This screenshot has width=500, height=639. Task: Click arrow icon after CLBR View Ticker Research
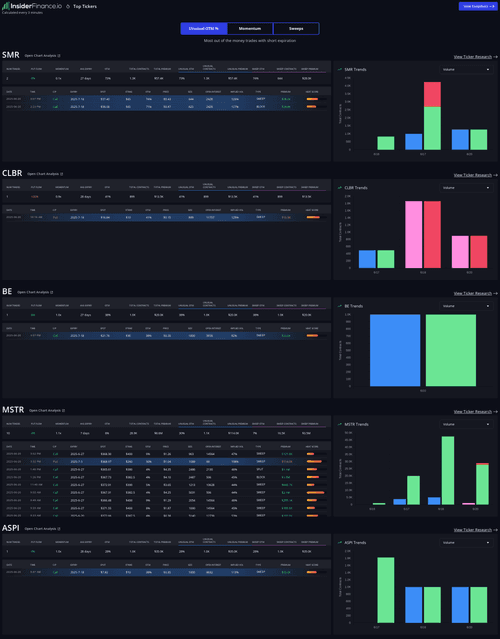click(x=496, y=175)
